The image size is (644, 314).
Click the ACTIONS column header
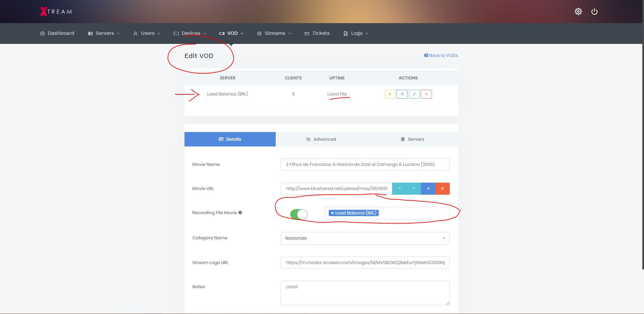pyautogui.click(x=408, y=78)
